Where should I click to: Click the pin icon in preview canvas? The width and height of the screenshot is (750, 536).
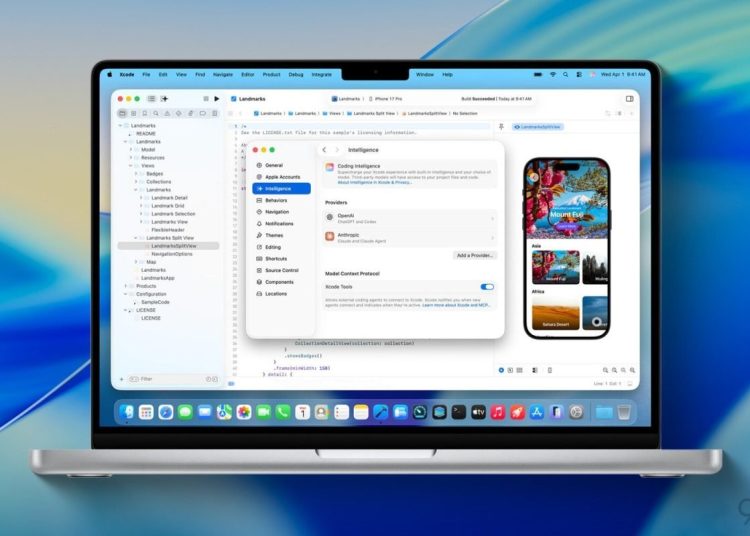pyautogui.click(x=502, y=127)
